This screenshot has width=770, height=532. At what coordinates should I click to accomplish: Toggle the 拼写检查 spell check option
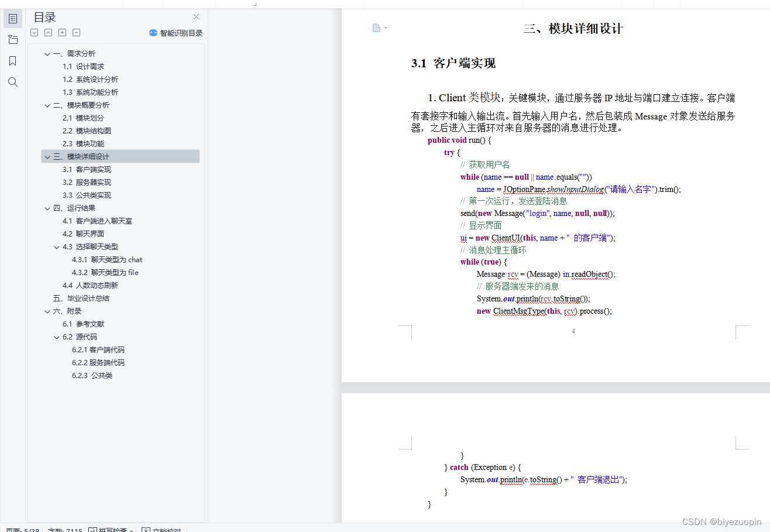(x=109, y=530)
